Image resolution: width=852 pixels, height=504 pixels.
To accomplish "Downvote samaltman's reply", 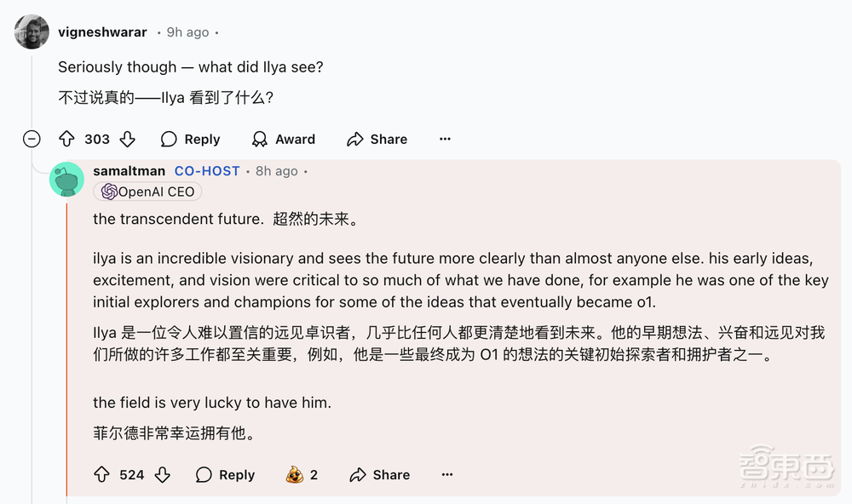I will (162, 475).
